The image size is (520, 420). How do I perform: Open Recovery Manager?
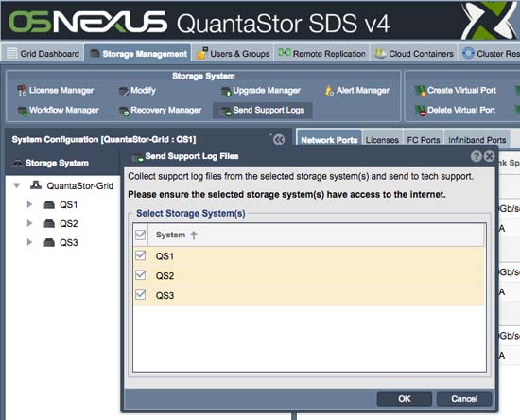click(x=160, y=110)
